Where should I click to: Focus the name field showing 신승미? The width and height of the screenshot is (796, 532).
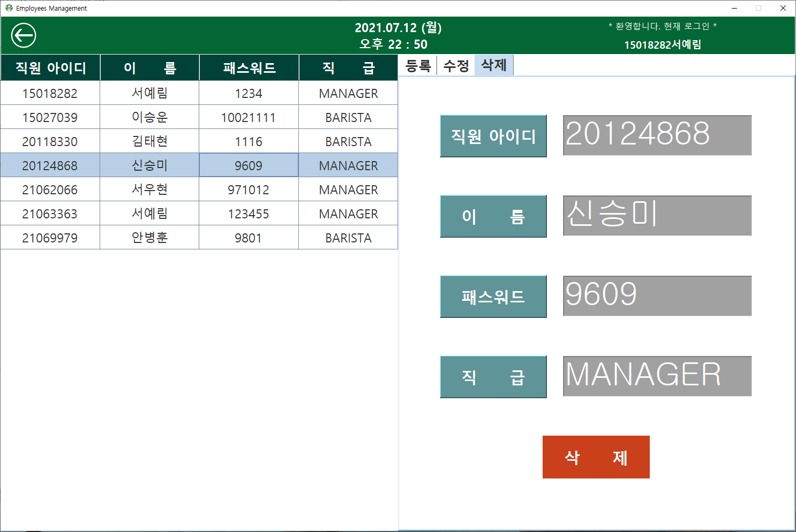657,216
